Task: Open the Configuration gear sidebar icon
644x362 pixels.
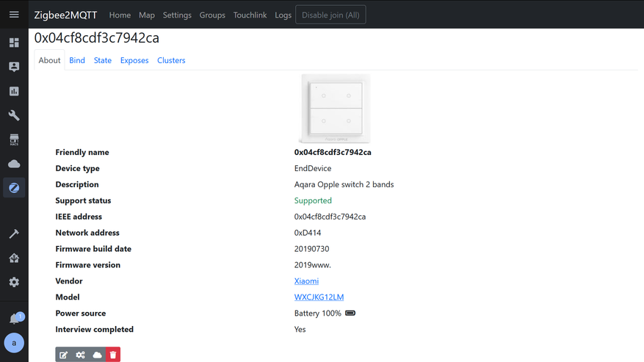Action: 14,282
